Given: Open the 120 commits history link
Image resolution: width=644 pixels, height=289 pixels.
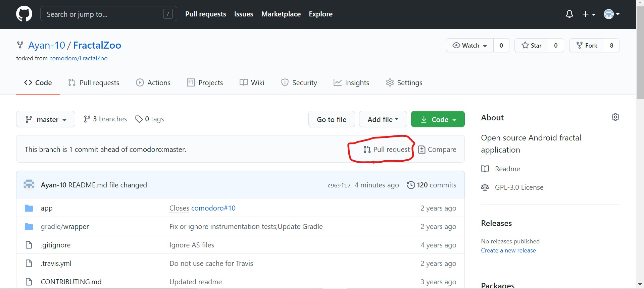Looking at the screenshot, I should [x=432, y=185].
